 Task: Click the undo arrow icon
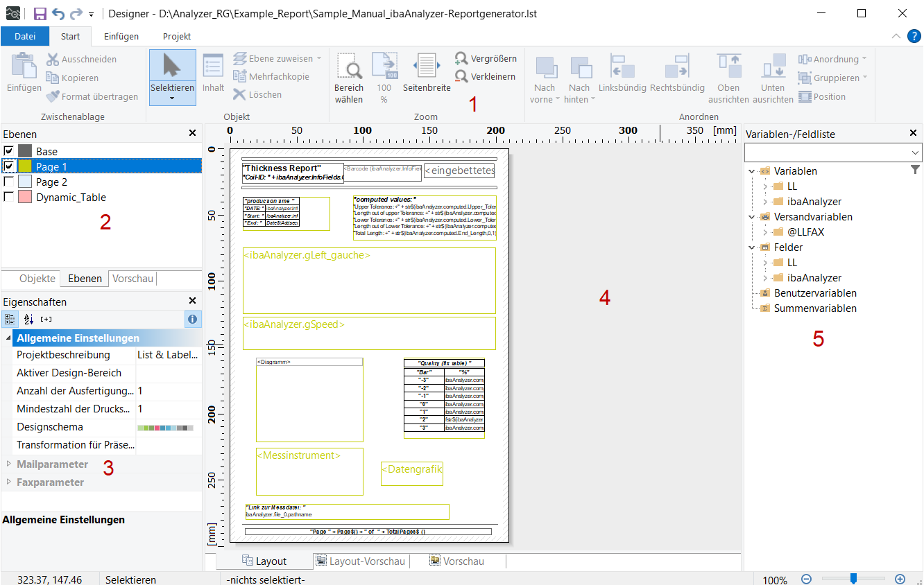pyautogui.click(x=58, y=14)
